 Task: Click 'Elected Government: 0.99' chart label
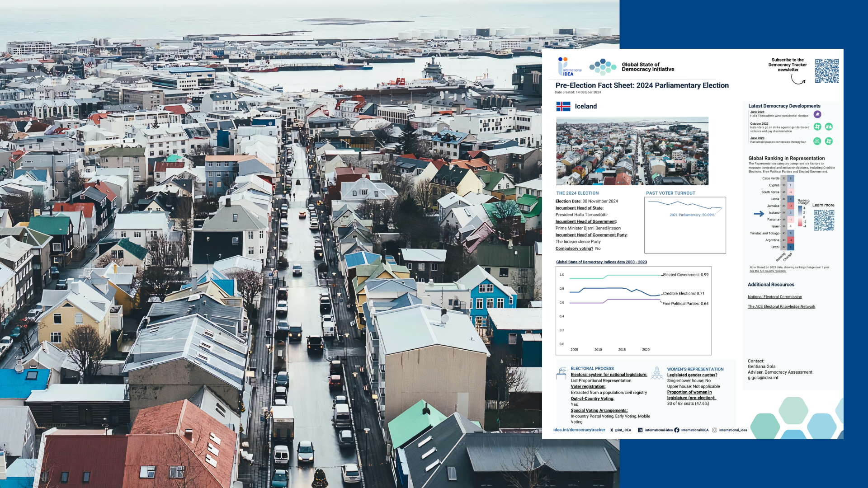[x=685, y=275]
